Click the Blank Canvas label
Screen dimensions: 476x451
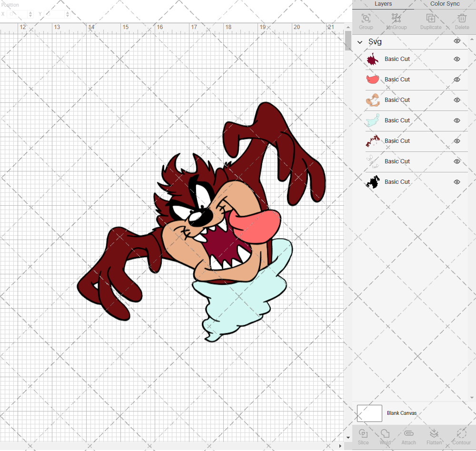pos(402,413)
